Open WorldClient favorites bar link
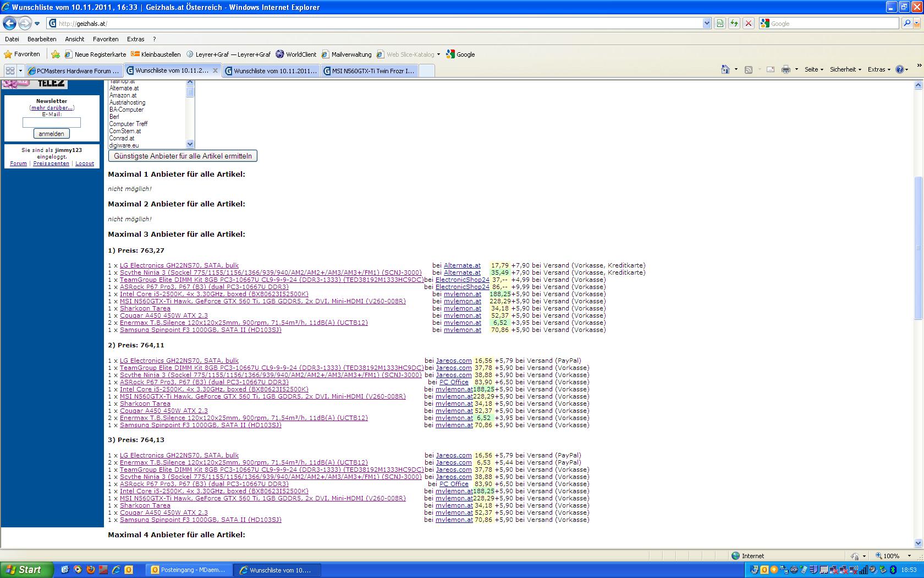This screenshot has height=578, width=924. [296, 54]
